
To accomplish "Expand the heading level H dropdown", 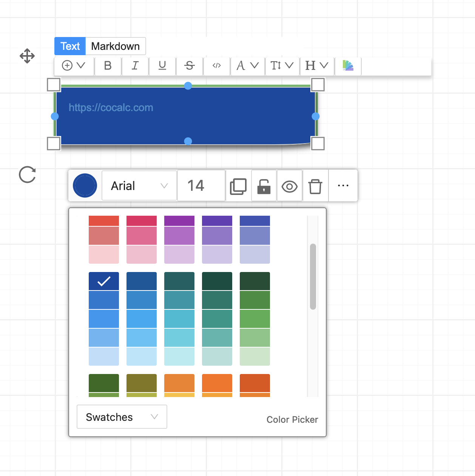I will pyautogui.click(x=316, y=66).
